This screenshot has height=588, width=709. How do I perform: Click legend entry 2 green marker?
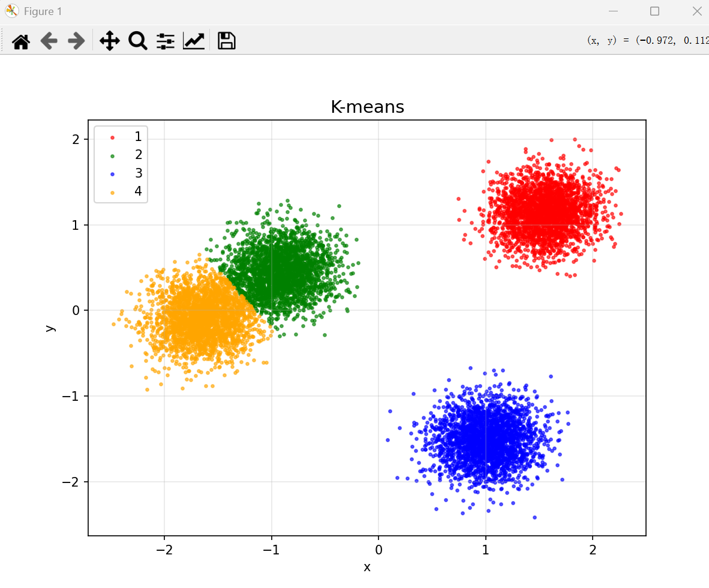[x=113, y=156]
